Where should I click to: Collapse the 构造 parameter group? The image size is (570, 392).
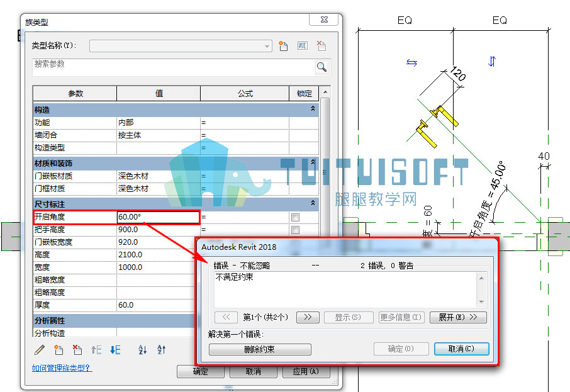click(313, 109)
